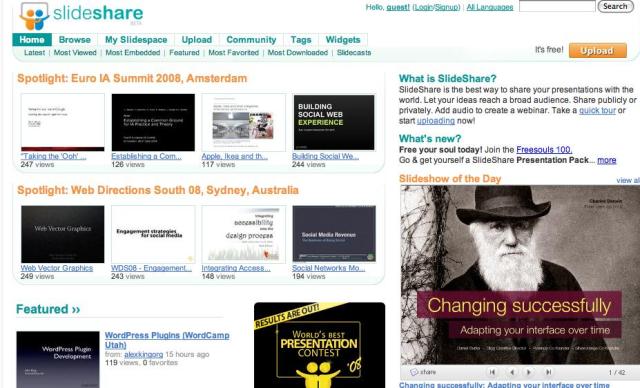The image size is (640, 388).
Task: Click the SlideShare logo icon
Action: (34, 16)
